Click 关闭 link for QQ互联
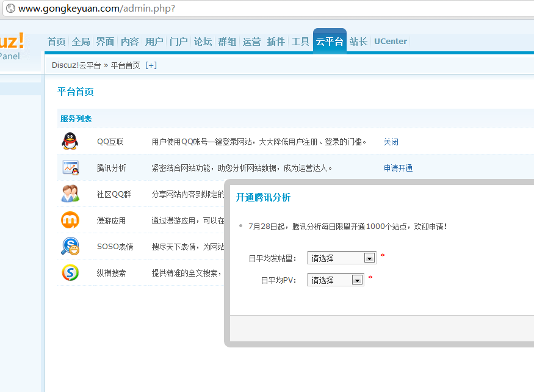This screenshot has height=392, width=534. (x=391, y=142)
